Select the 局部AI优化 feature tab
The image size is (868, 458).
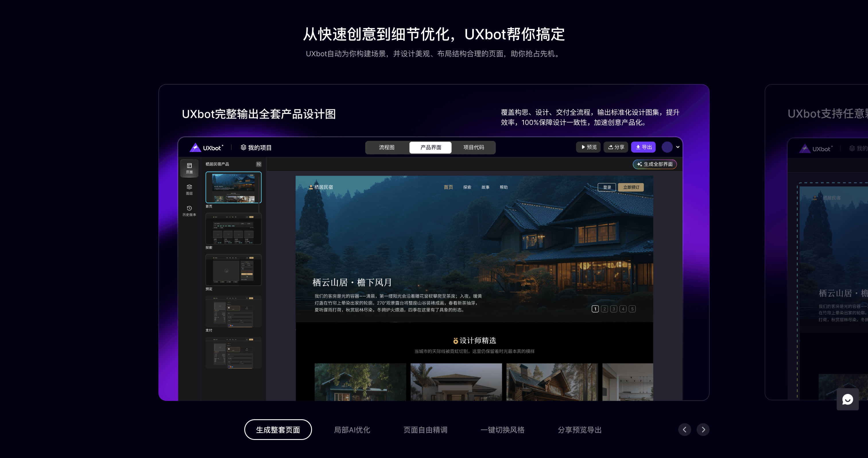pyautogui.click(x=352, y=430)
